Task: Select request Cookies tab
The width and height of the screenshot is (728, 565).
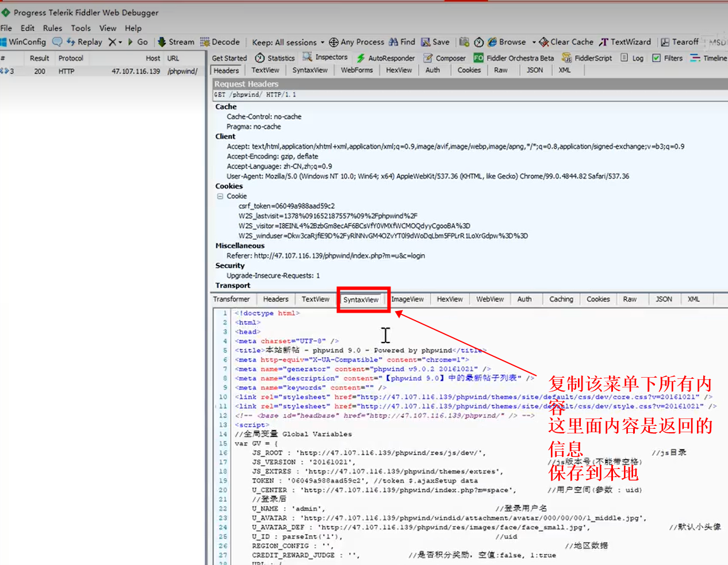Action: pyautogui.click(x=469, y=70)
